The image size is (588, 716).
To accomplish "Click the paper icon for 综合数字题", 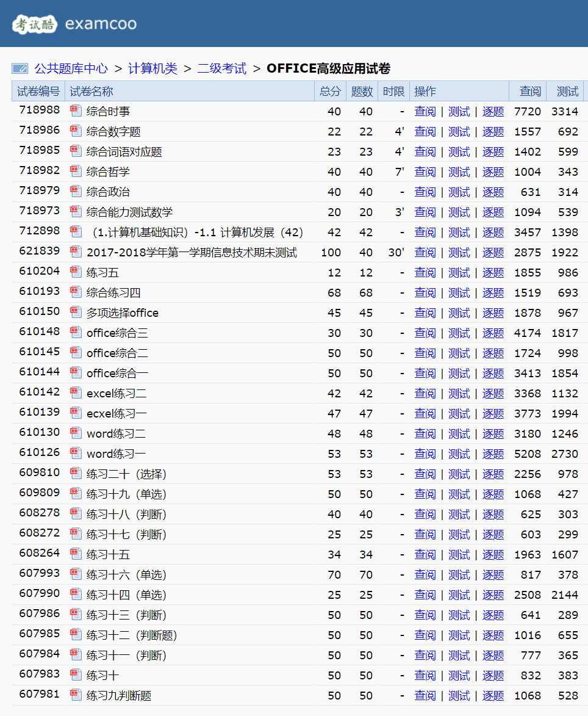I will (x=76, y=131).
